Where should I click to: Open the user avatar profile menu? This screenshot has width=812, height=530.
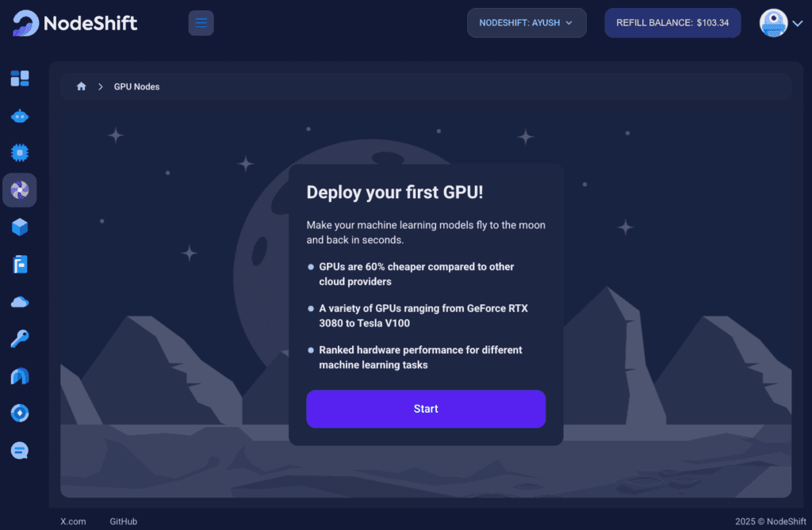773,23
